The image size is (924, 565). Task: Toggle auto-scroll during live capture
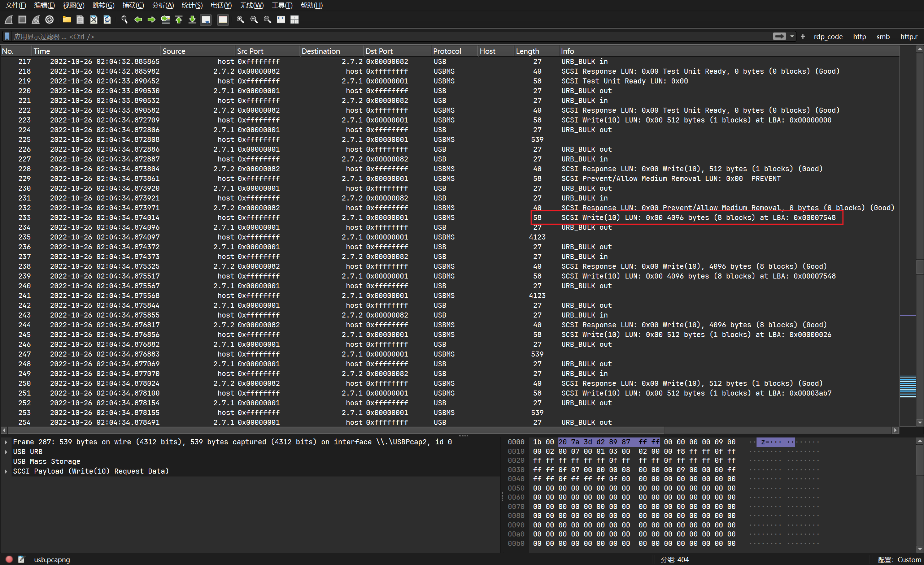pyautogui.click(x=206, y=20)
